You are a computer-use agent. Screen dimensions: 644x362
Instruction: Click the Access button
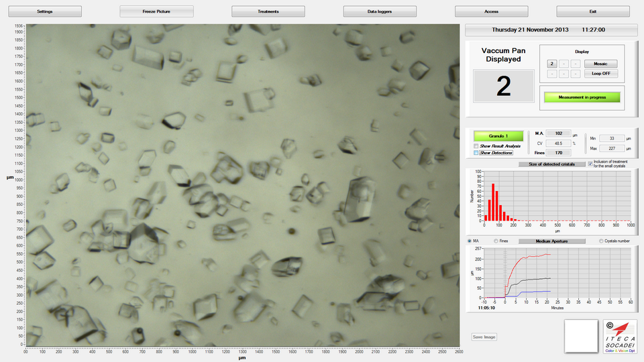(x=491, y=11)
